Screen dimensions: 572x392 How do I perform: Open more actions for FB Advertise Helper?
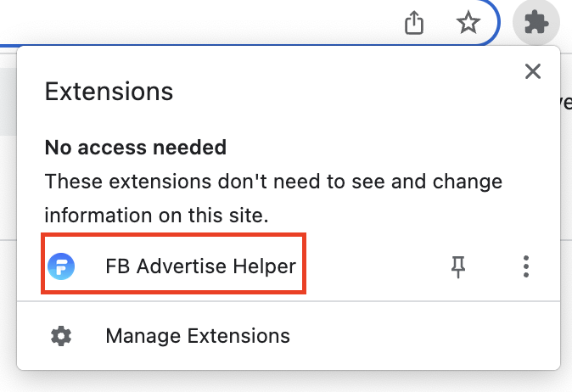[526, 266]
